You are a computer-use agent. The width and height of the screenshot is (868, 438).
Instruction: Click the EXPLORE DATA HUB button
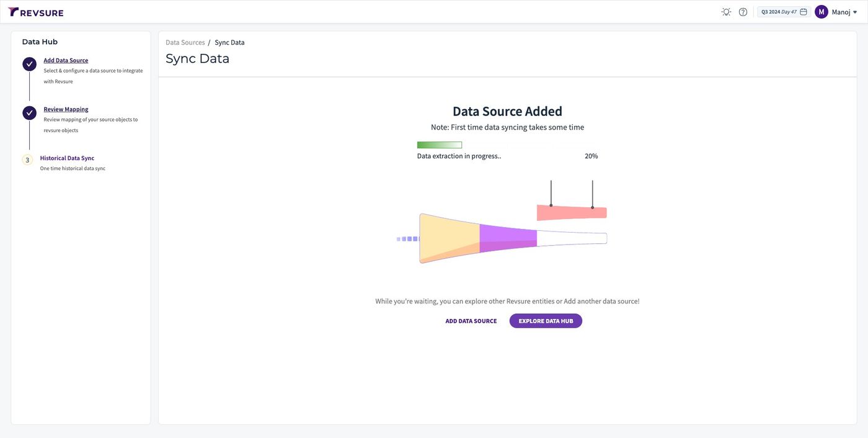pyautogui.click(x=546, y=321)
